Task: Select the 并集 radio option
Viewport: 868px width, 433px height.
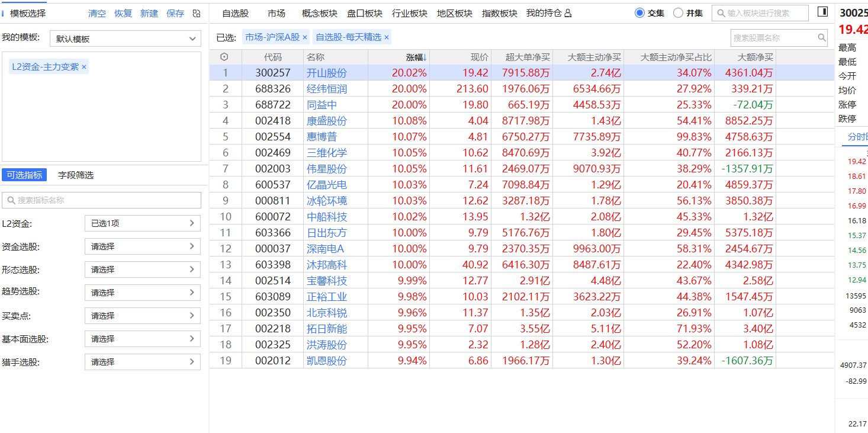Action: [x=679, y=12]
